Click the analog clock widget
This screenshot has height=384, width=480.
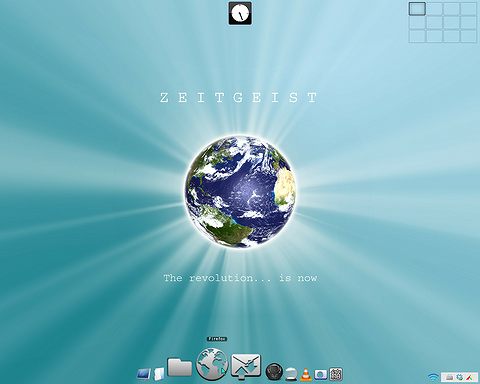pos(240,13)
